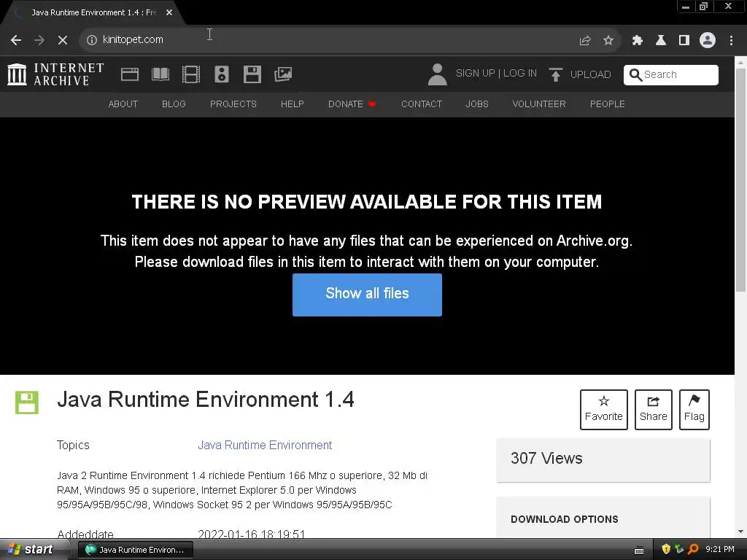Stop page loading with X button

63,40
